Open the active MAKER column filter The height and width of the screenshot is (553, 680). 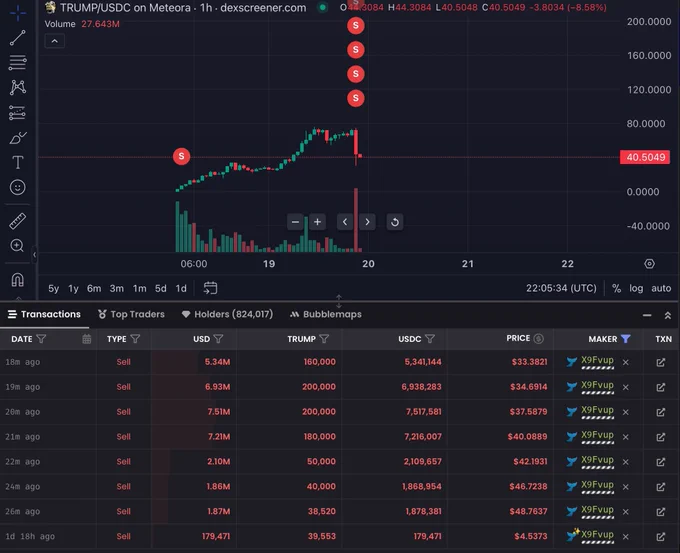[625, 339]
